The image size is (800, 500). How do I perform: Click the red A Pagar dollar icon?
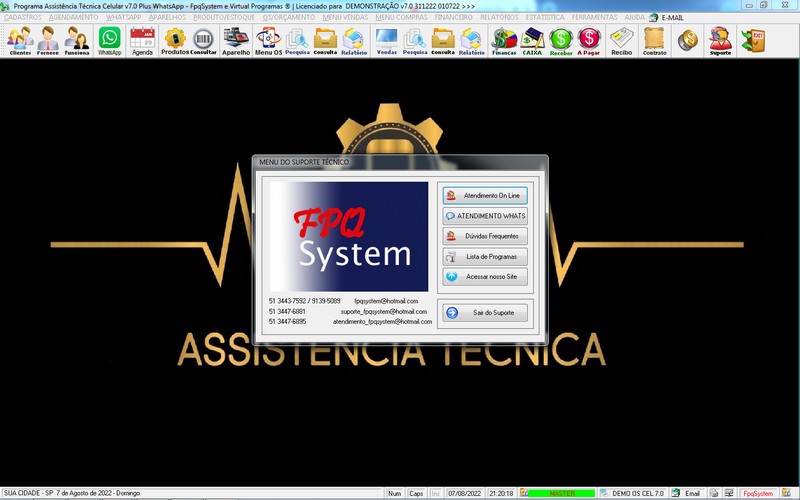[x=589, y=41]
